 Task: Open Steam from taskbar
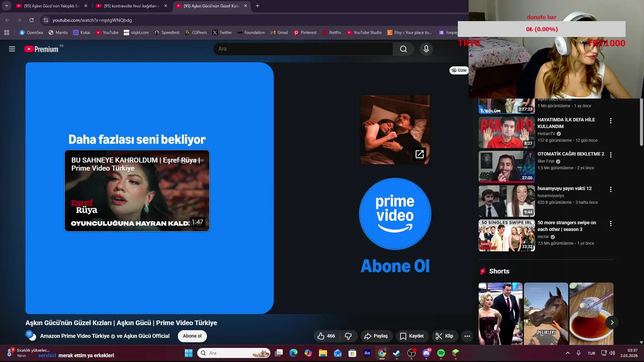pos(396,353)
